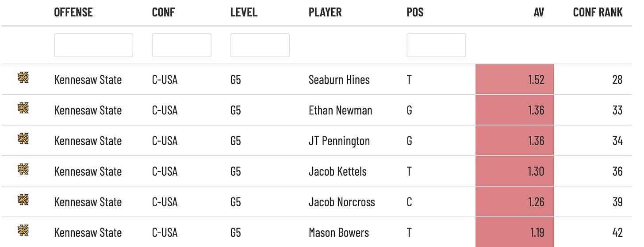Select the red 1.52 AV cell
Image resolution: width=644 pixels, height=247 pixels.
coord(514,79)
